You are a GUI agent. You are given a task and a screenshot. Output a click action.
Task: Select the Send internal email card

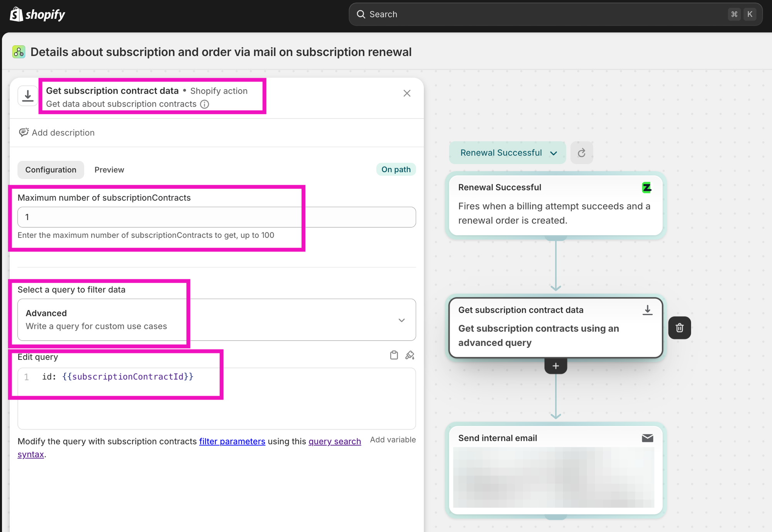(x=555, y=470)
